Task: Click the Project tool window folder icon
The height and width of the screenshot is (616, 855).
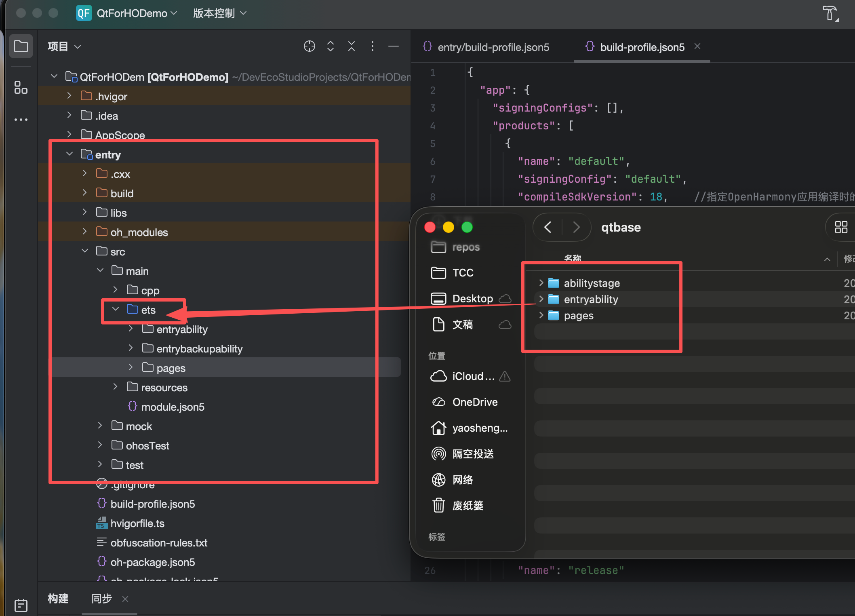Action: pyautogui.click(x=21, y=46)
